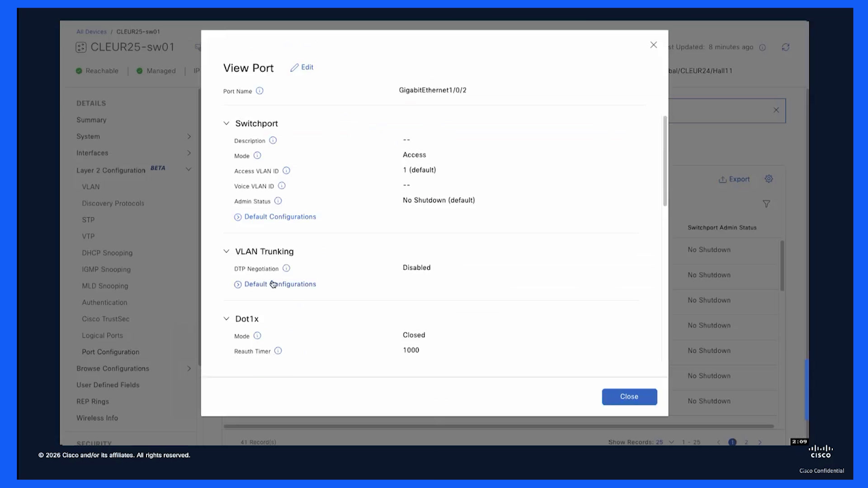Open STP sidebar item
Viewport: 868px width, 488px height.
[x=88, y=220]
